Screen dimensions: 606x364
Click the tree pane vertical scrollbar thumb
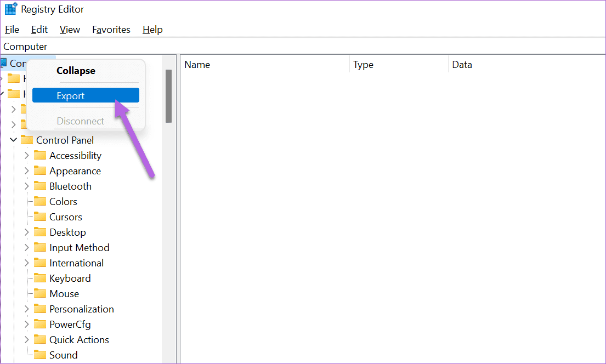click(168, 96)
